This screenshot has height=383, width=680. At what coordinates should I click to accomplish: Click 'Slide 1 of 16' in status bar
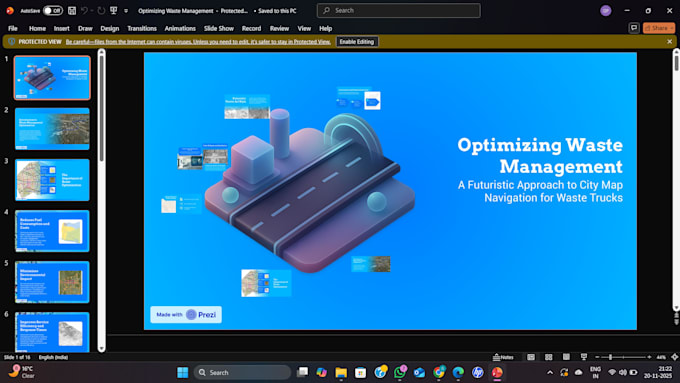(x=17, y=357)
